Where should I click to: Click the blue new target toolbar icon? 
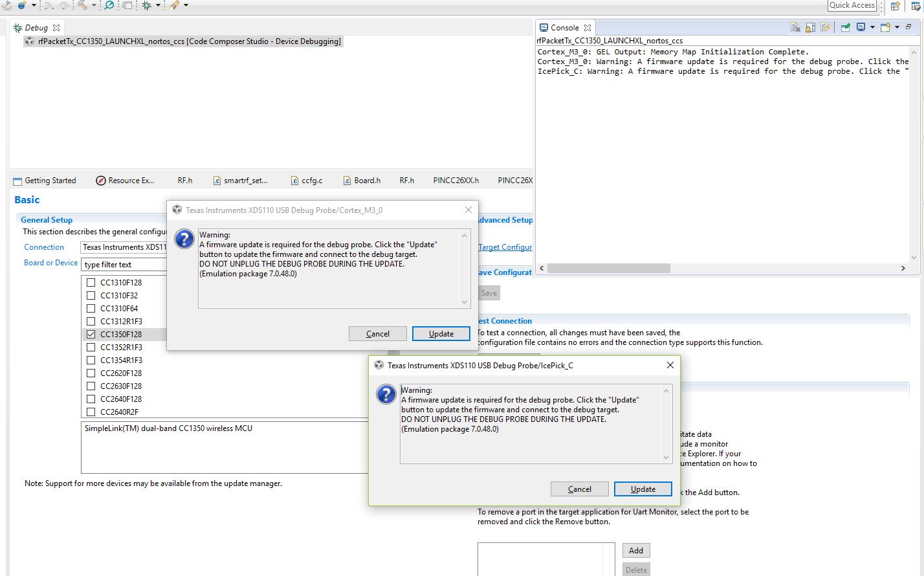point(21,5)
